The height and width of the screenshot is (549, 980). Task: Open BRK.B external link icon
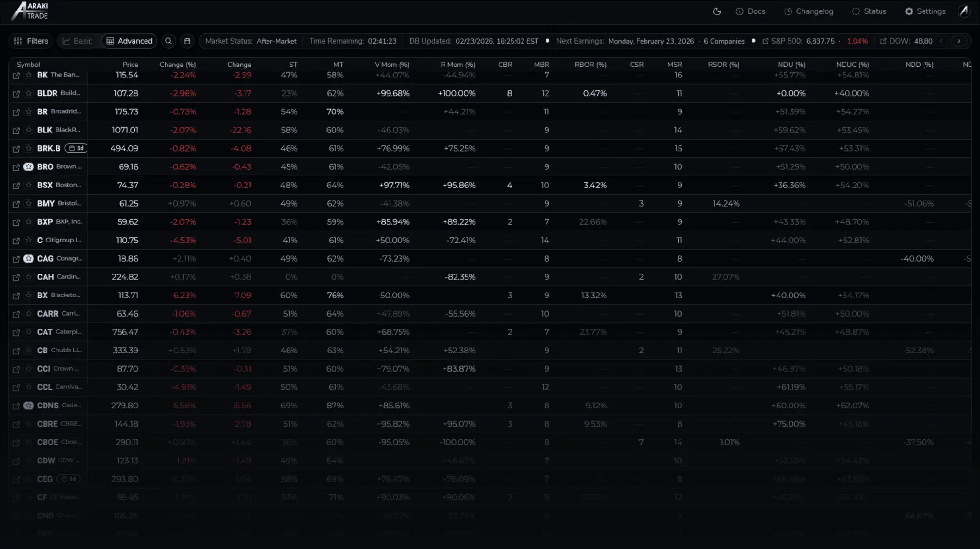pos(16,149)
